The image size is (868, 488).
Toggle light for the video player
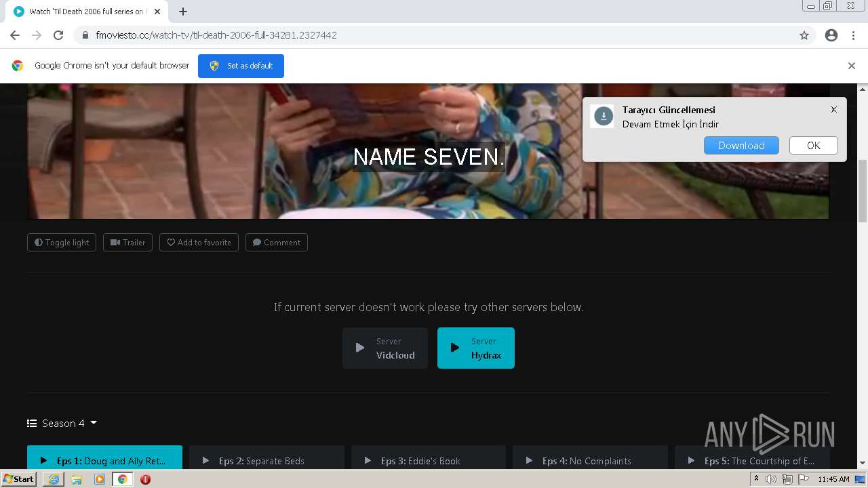click(62, 243)
